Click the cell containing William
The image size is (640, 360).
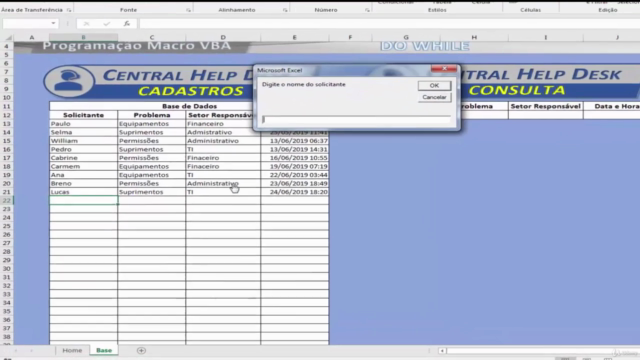click(83, 141)
